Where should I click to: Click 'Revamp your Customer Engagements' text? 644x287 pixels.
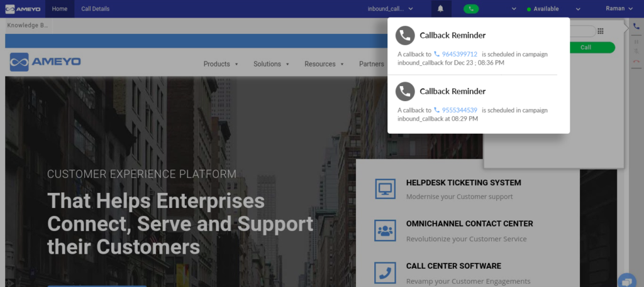468,281
